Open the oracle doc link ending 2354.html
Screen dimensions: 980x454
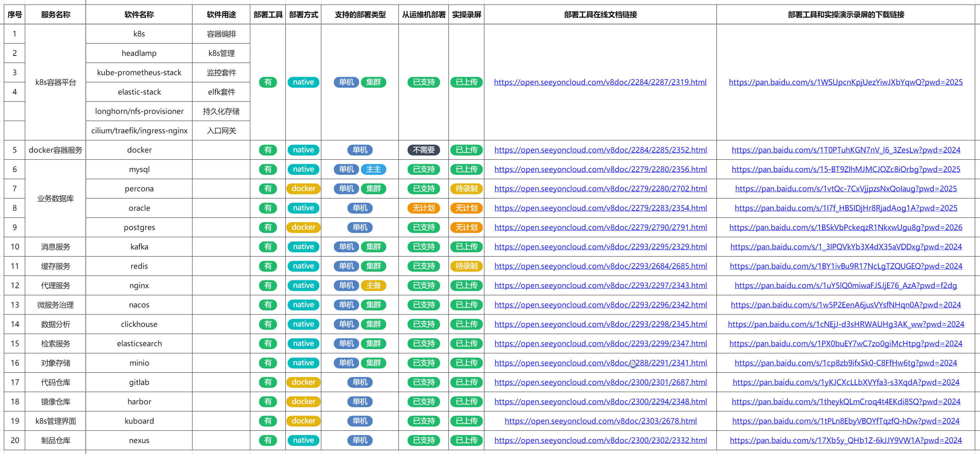tap(600, 208)
